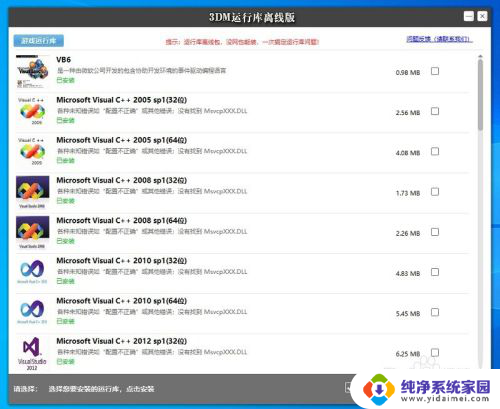Click the scrollbar up arrow
The width and height of the screenshot is (500, 409).
(x=480, y=56)
